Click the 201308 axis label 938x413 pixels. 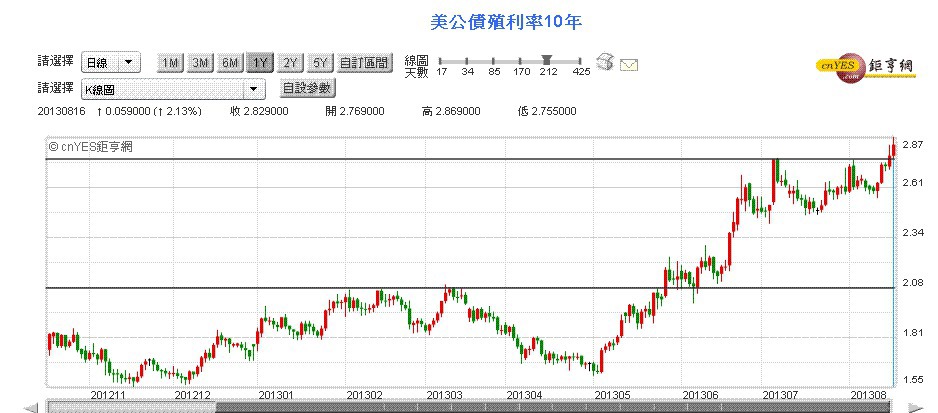click(868, 396)
